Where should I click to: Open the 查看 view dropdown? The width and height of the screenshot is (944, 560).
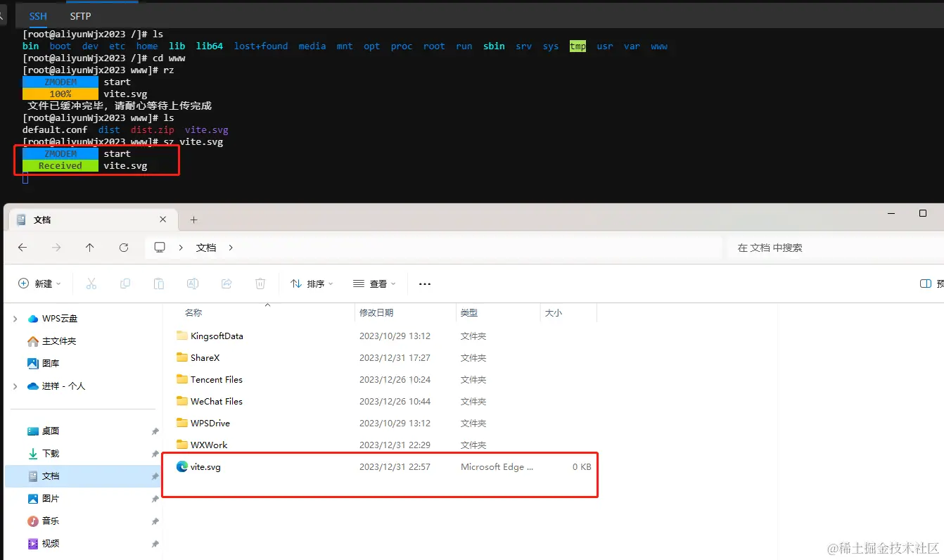(374, 284)
